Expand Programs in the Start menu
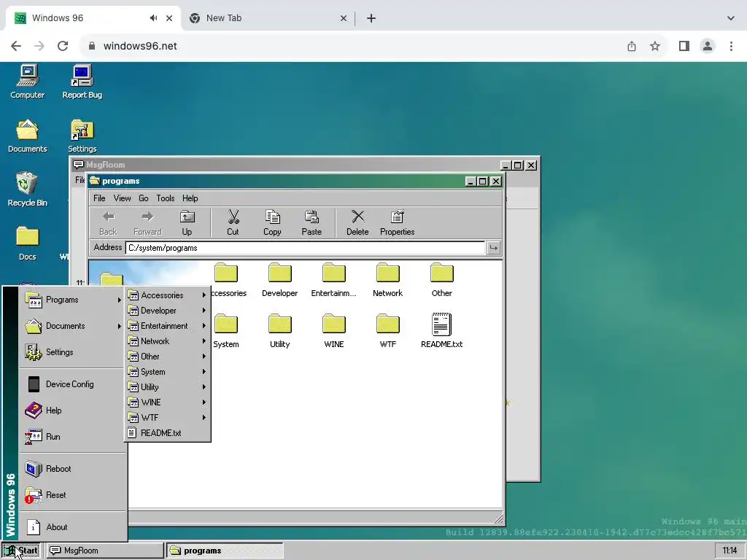This screenshot has width=747, height=560. pos(72,300)
